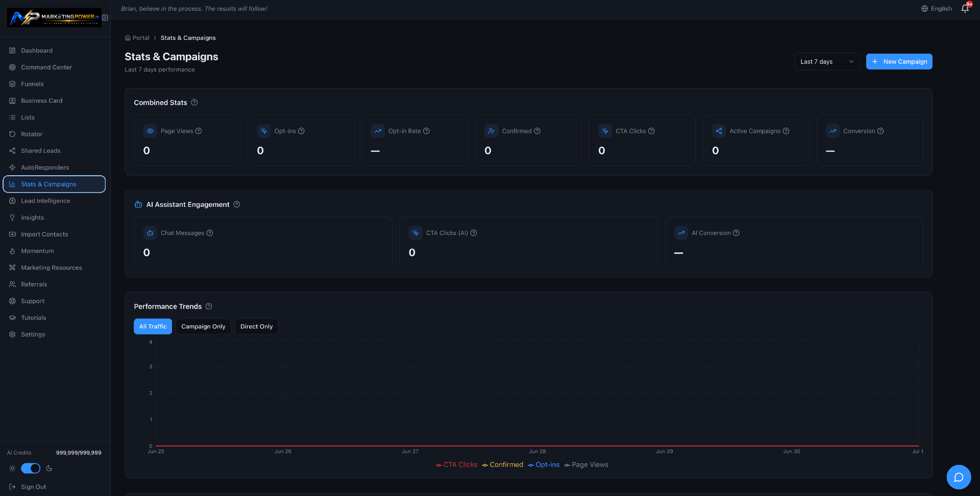
Task: Open Shared Leads in sidebar
Action: pyautogui.click(x=54, y=151)
